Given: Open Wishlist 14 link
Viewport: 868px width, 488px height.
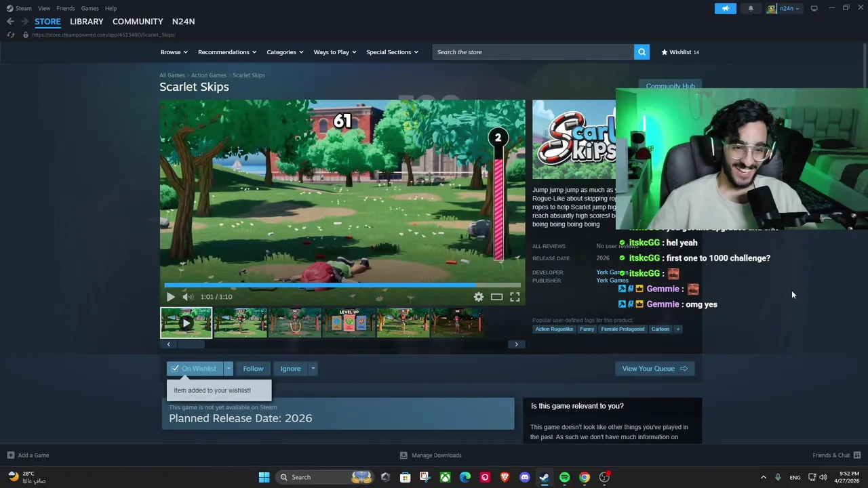Looking at the screenshot, I should [x=680, y=52].
